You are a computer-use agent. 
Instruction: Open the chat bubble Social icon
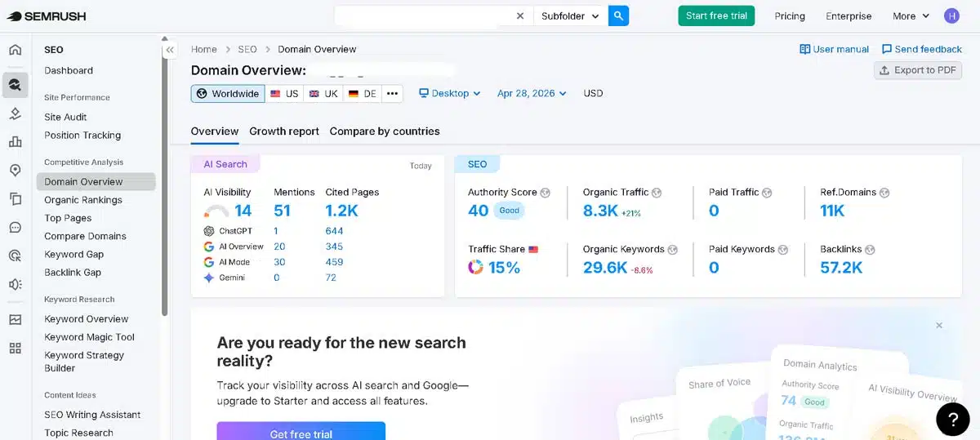pos(15,227)
